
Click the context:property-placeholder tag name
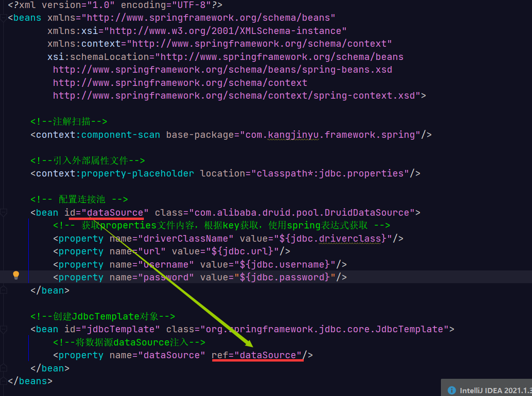point(115,174)
